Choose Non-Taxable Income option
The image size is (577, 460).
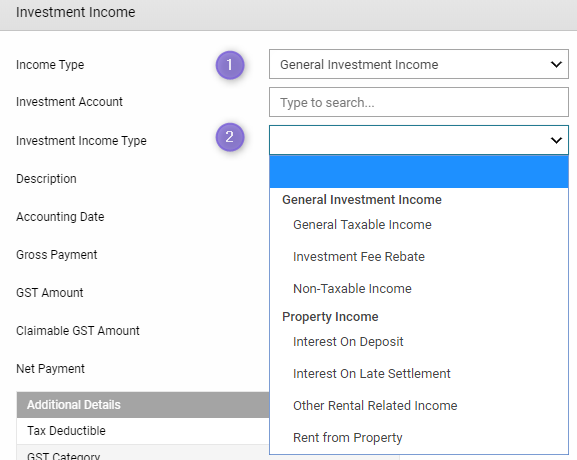coord(352,289)
